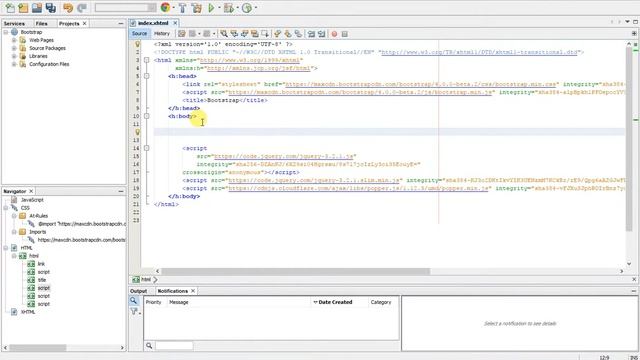This screenshot has width=640, height=360.
Task: Click the Save All toolbar icon
Action: (51, 7)
